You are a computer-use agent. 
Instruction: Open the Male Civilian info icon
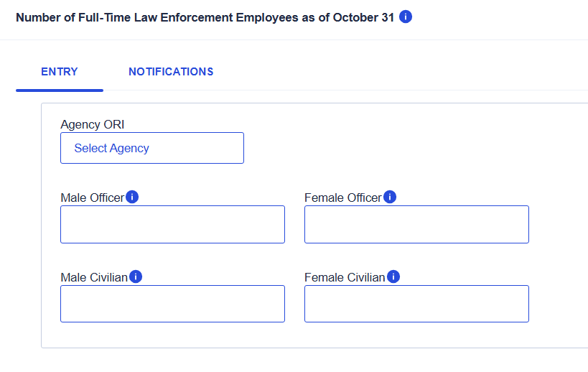pos(136,276)
